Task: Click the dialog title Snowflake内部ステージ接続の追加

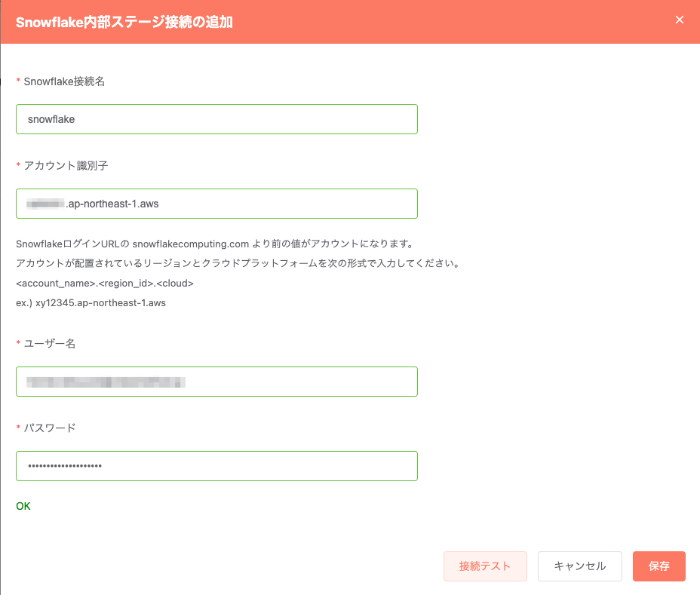Action: coord(124,22)
